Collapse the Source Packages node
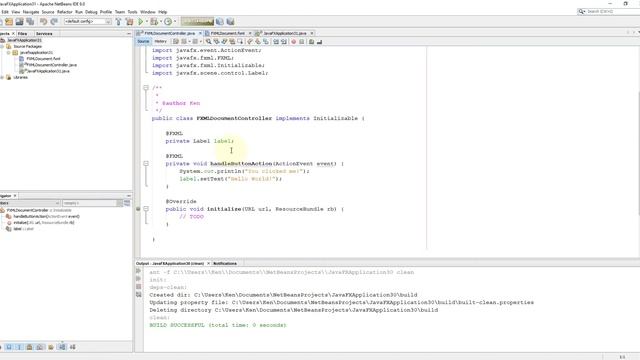The image size is (640, 360). tap(2, 47)
